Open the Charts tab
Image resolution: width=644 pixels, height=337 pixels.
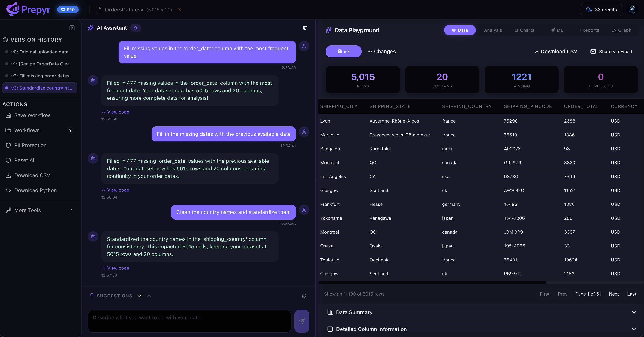point(524,30)
